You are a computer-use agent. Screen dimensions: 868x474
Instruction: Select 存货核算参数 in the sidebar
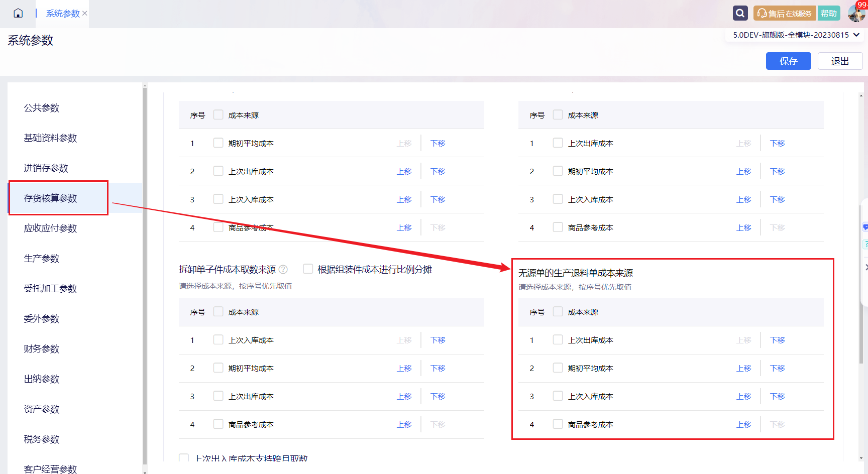point(50,198)
